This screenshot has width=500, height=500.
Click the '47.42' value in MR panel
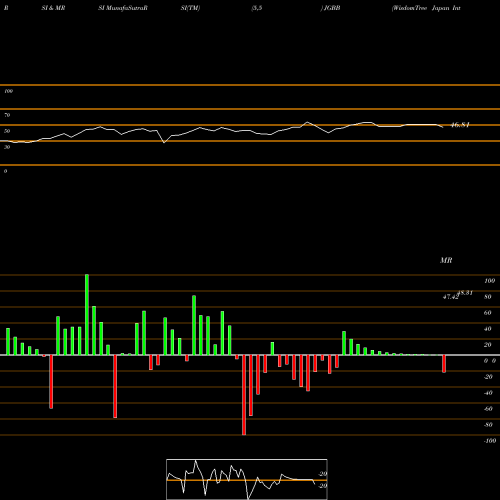pos(450,297)
